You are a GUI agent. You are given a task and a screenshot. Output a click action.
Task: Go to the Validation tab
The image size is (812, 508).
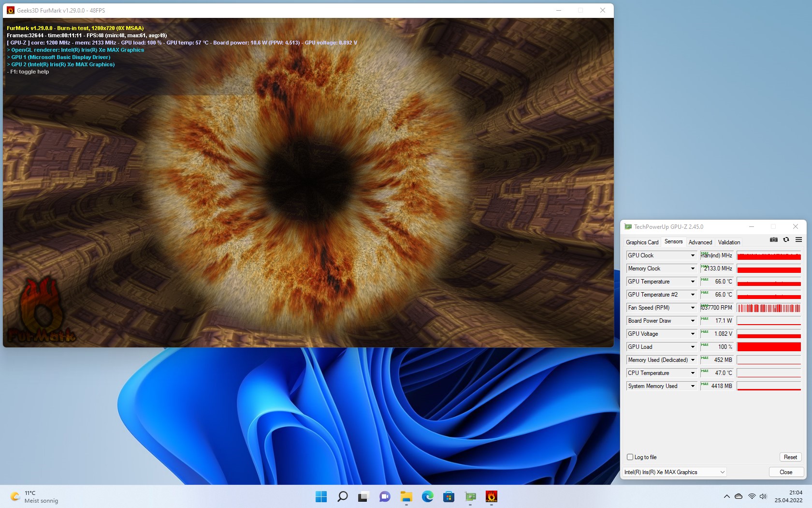[x=729, y=242]
